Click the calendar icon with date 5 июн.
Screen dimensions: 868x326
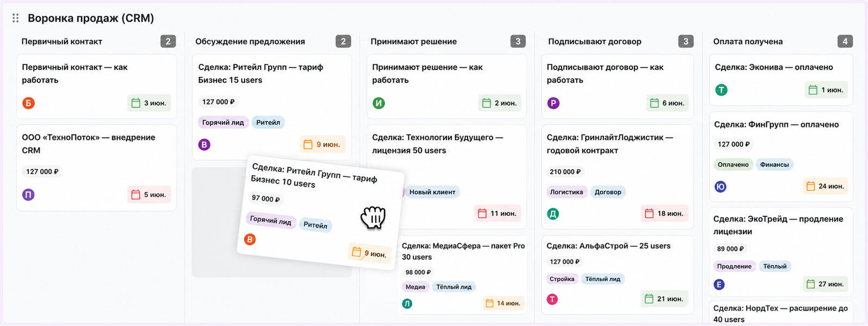[x=136, y=195]
